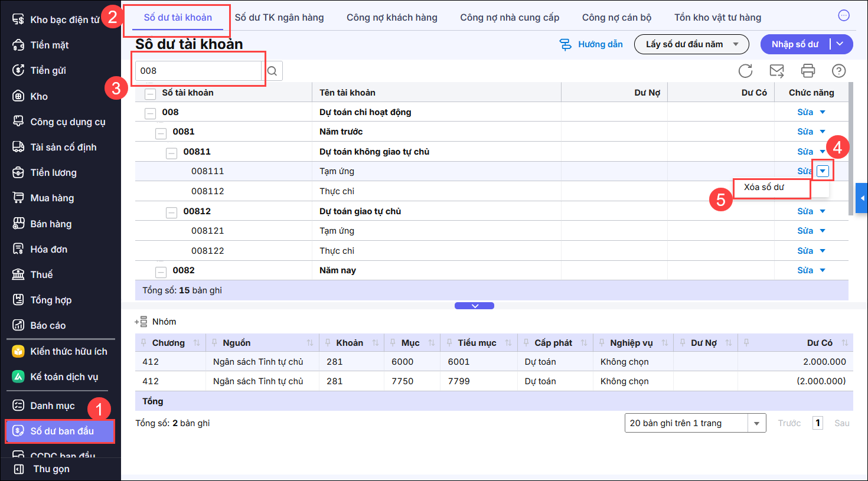Screen dimensions: 868x481
Task: Click the printer icon
Action: click(808, 71)
